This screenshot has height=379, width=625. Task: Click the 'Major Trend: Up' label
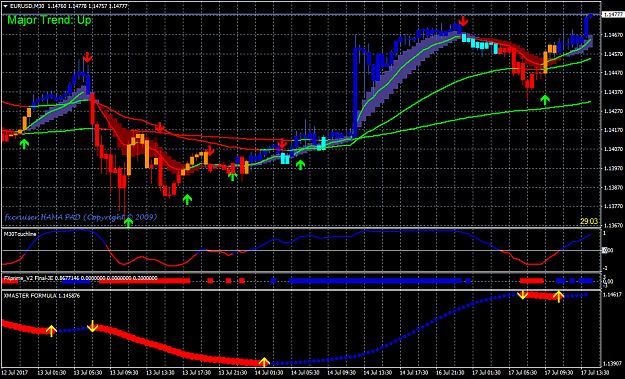coord(49,20)
